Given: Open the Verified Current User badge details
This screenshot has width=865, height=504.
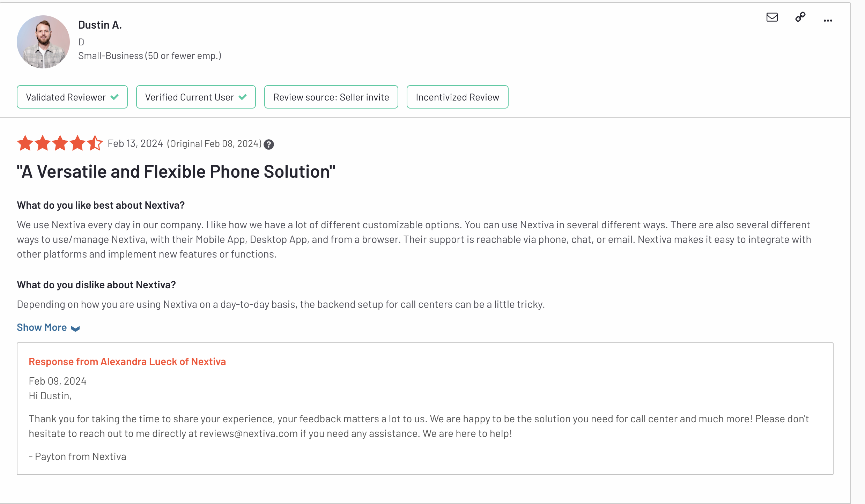Looking at the screenshot, I should (195, 97).
